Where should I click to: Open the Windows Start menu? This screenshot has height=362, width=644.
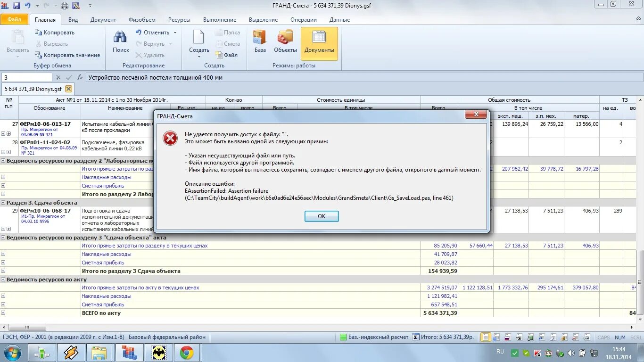click(x=13, y=353)
